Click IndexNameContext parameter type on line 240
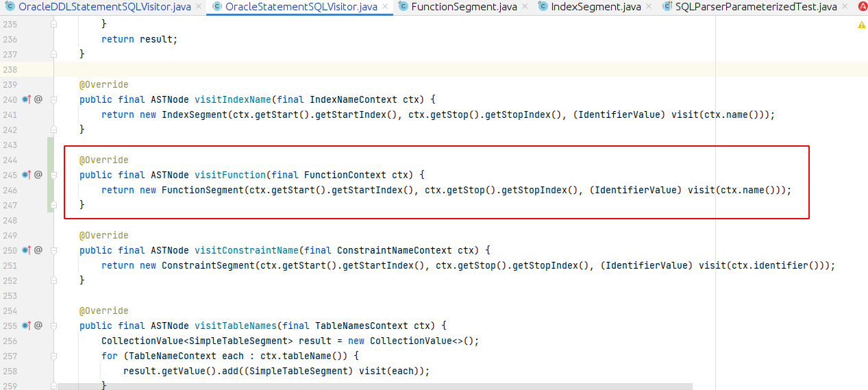 click(x=353, y=99)
